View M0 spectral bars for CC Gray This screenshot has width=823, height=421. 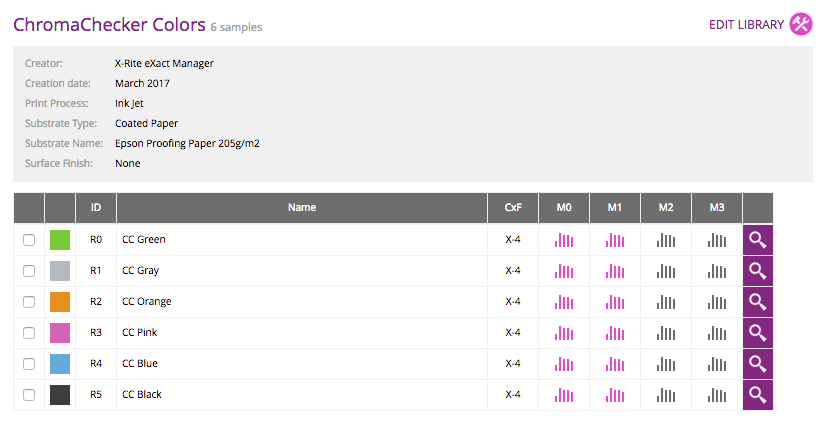tap(564, 271)
